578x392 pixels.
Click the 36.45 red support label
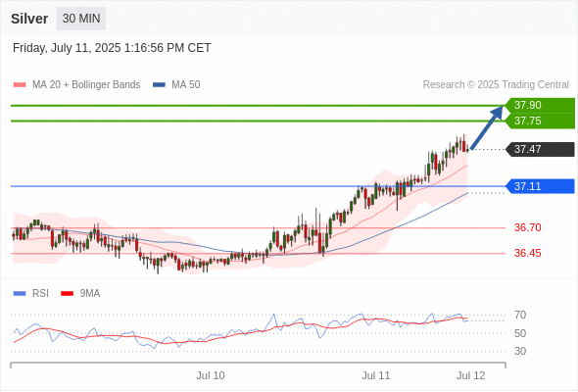528,254
